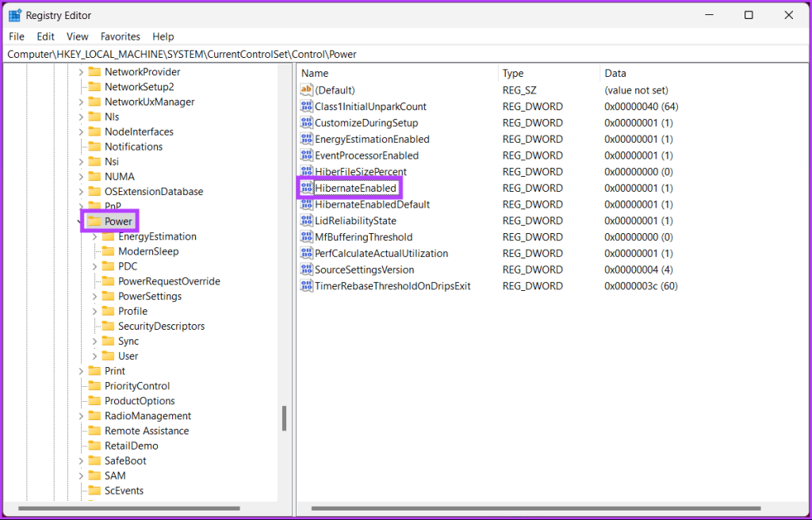812x520 pixels.
Task: Expand the EnergyEstimation subkey
Action: (95, 237)
